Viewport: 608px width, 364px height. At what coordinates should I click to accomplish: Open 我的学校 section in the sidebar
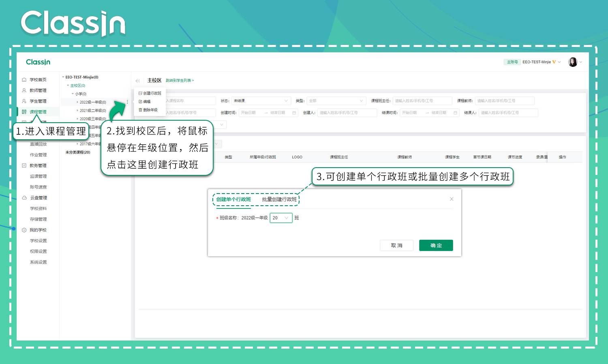[x=38, y=230]
